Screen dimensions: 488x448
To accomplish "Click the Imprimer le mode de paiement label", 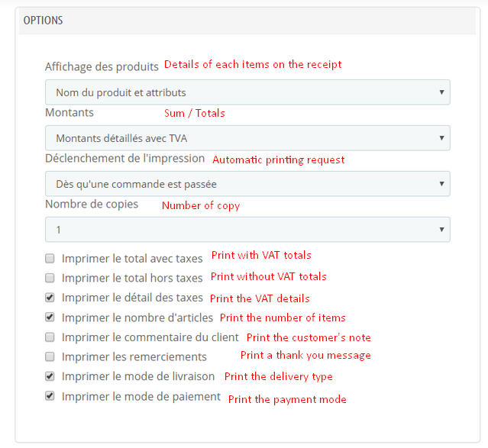I will 141,396.
